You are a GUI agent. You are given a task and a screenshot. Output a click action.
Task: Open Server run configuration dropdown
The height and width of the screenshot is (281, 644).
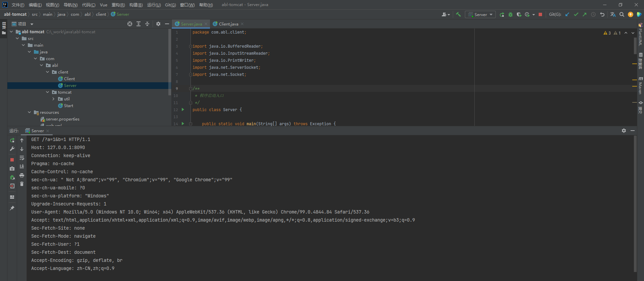click(480, 14)
